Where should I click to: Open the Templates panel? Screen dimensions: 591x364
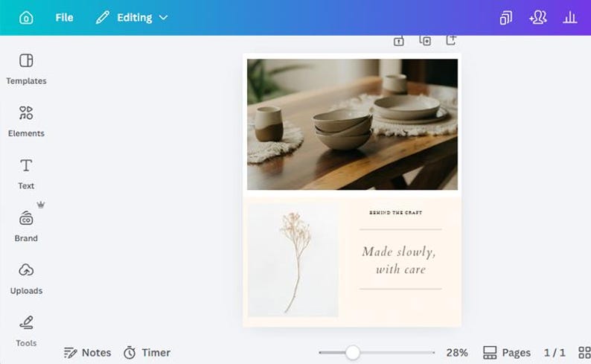point(26,69)
